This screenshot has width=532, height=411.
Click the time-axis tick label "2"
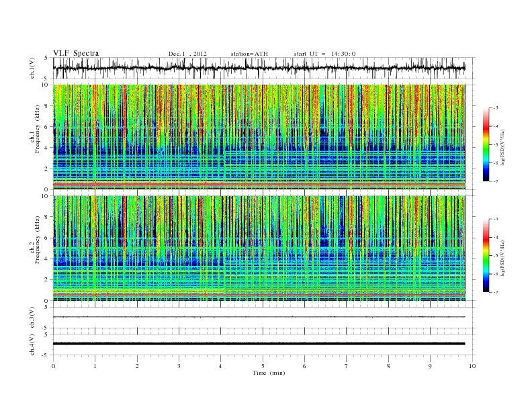click(137, 366)
